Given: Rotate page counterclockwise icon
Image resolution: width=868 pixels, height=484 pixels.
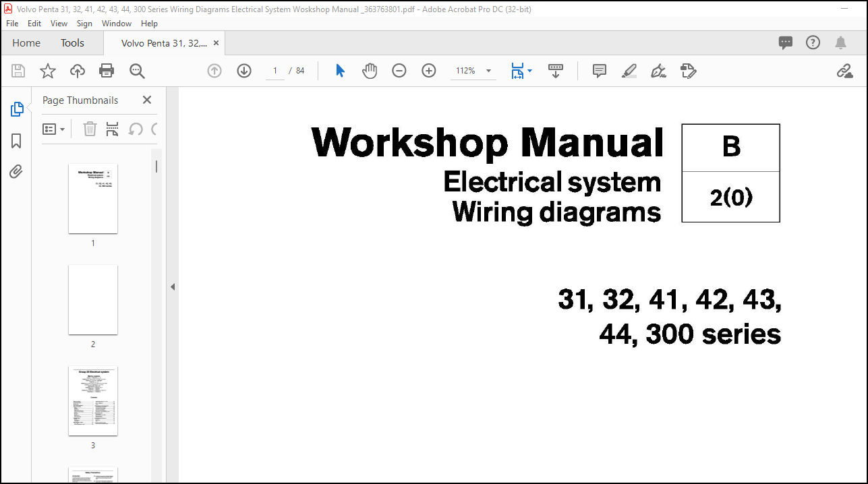Looking at the screenshot, I should [136, 129].
